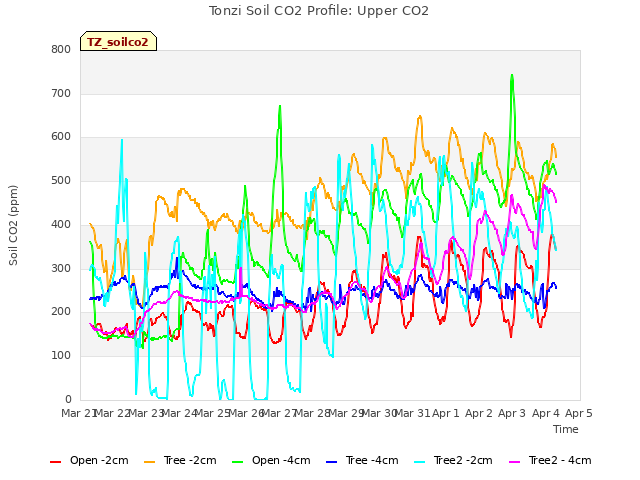Click the Mar 30 x-axis tick label
Screen dimensions: 640x480
tap(379, 413)
